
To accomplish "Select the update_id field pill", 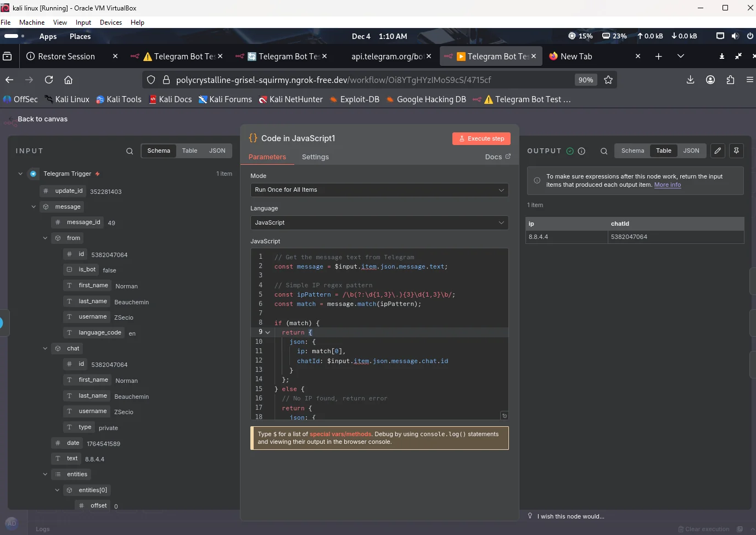I will click(x=63, y=191).
